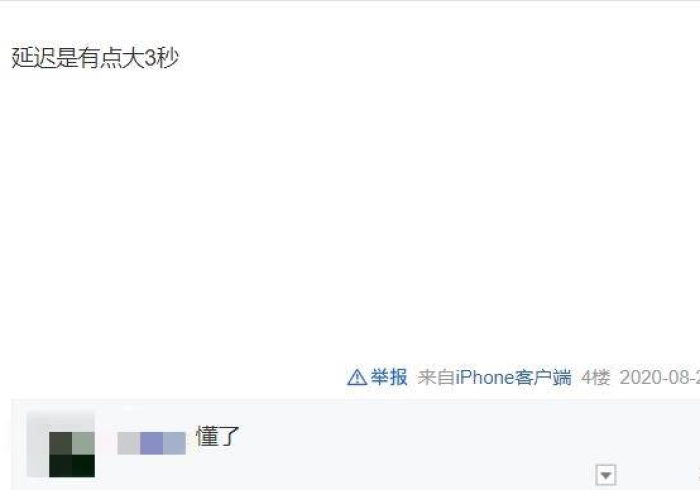Image resolution: width=700 pixels, height=490 pixels.
Task: Click the 延迟 characters starting the post
Action: click(33, 58)
